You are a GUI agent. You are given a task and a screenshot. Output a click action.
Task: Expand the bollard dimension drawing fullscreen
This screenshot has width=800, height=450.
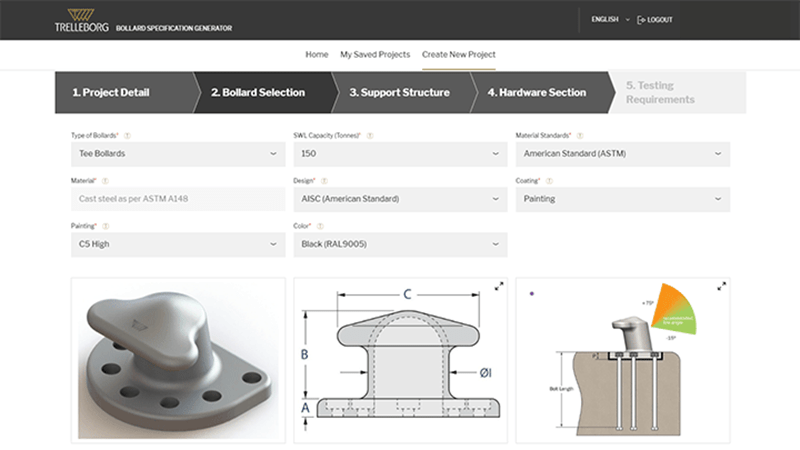pyautogui.click(x=498, y=287)
